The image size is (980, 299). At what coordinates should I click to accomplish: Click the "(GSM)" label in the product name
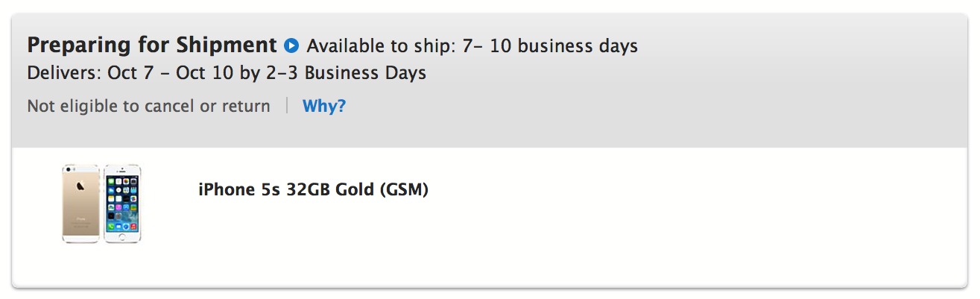405,190
